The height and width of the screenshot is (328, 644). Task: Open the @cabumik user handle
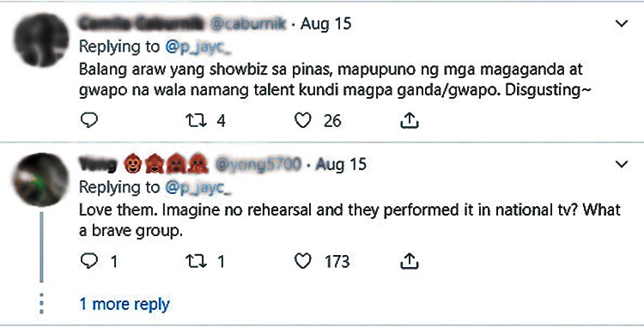[x=247, y=24]
